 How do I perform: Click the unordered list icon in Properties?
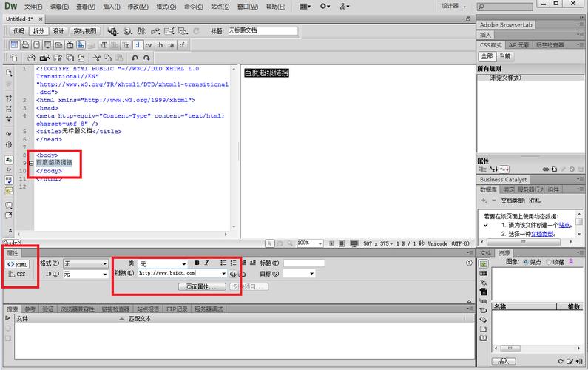[223, 263]
